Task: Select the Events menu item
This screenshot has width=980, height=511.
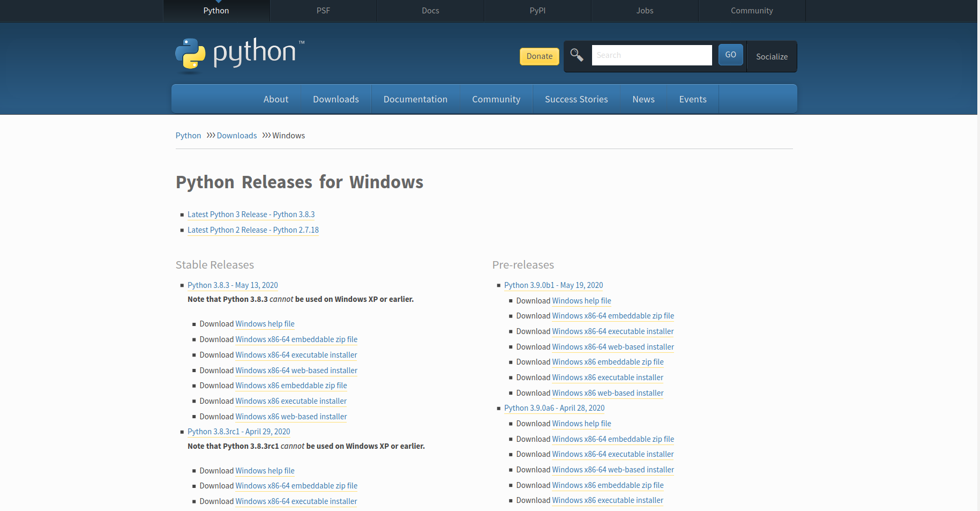Action: tap(692, 99)
